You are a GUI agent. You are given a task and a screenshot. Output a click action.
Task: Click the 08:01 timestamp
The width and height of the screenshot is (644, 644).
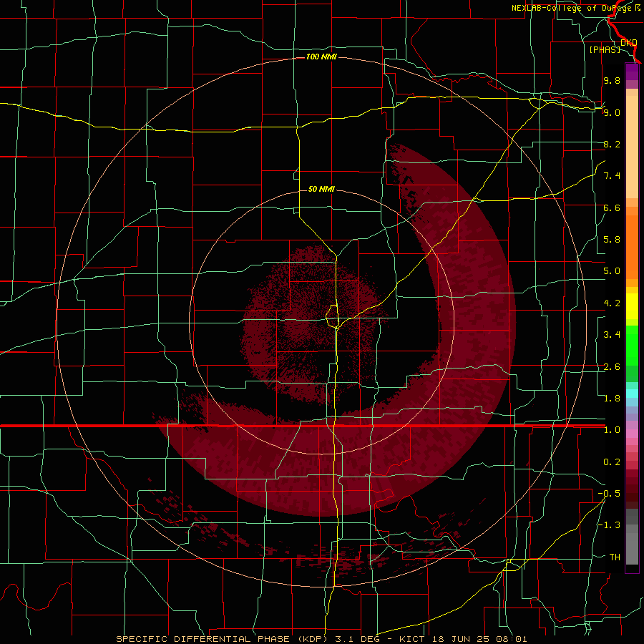click(x=510, y=639)
